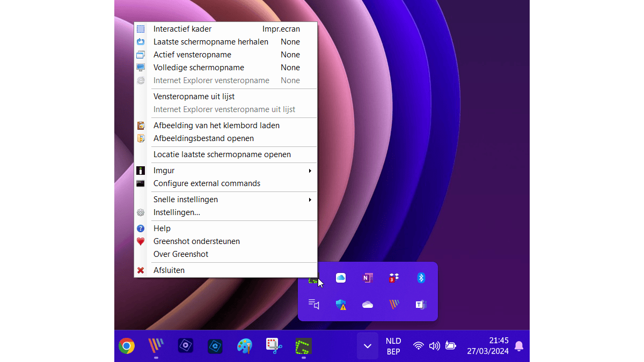The height and width of the screenshot is (362, 644).
Task: Open the Microsoft Teams tray icon
Action: click(421, 305)
